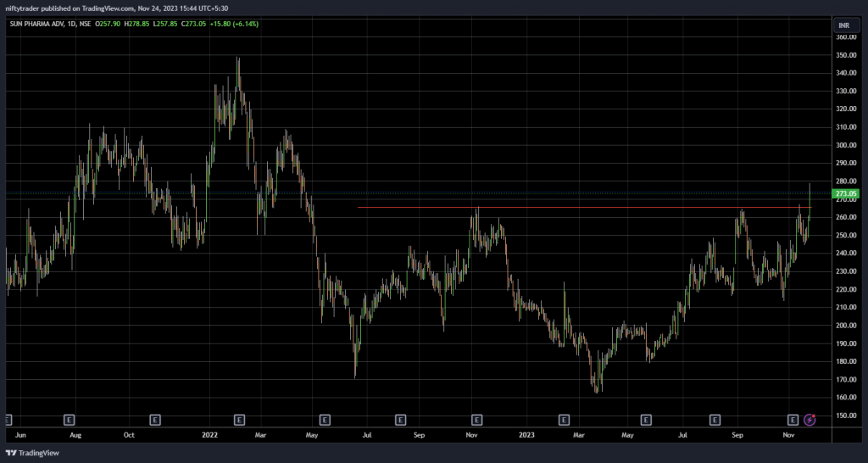The image size is (868, 463).
Task: Click the 200.00 price axis label
Action: (847, 326)
